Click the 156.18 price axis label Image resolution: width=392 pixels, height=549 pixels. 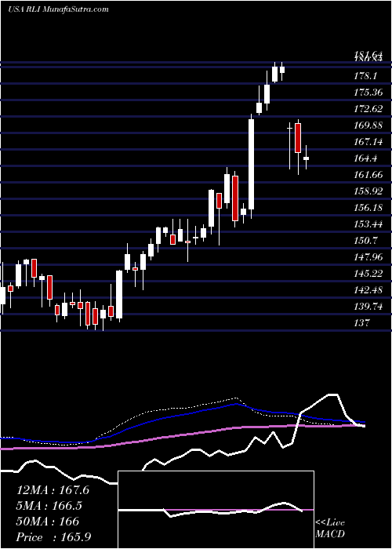pos(368,208)
